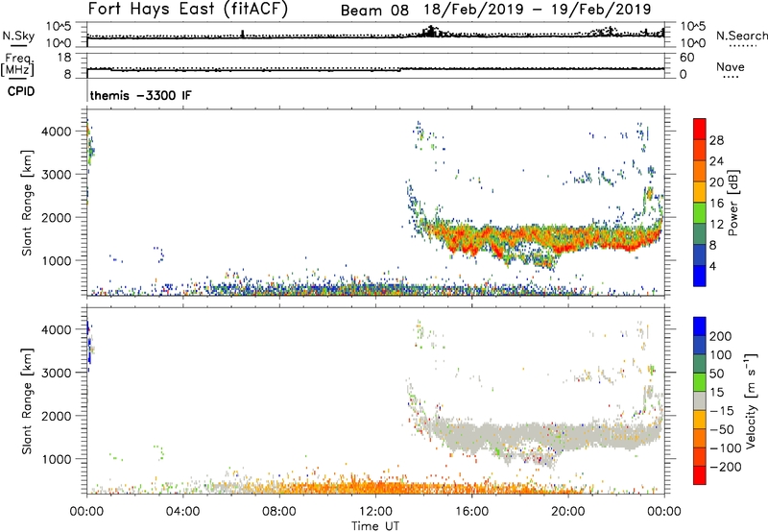Click the themis -3300 IF text
Image resolution: width=768 pixels, height=532 pixels.
pyautogui.click(x=140, y=95)
